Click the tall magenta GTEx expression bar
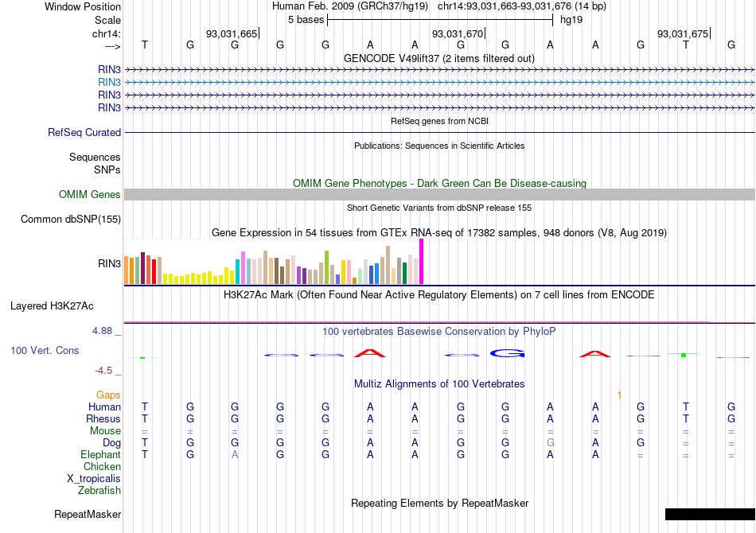Viewport: 756px width, 533px height. tap(422, 261)
